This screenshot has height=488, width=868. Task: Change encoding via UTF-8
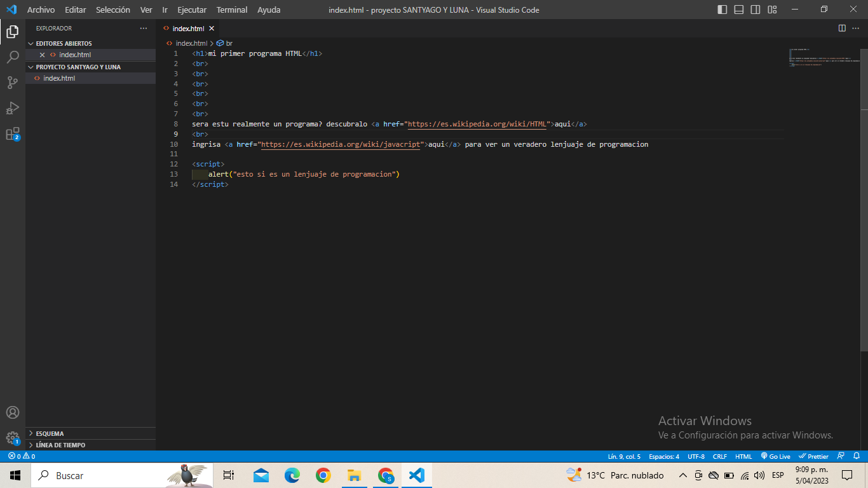coord(696,456)
